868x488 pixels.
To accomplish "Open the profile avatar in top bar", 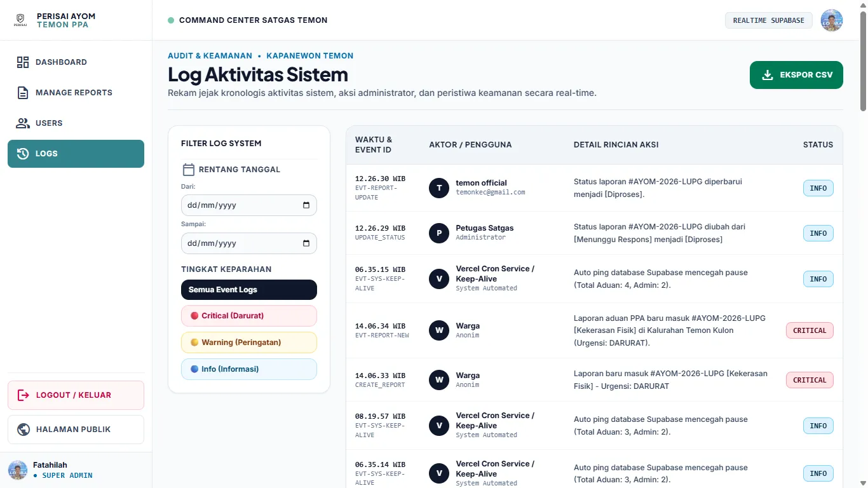I will click(832, 20).
